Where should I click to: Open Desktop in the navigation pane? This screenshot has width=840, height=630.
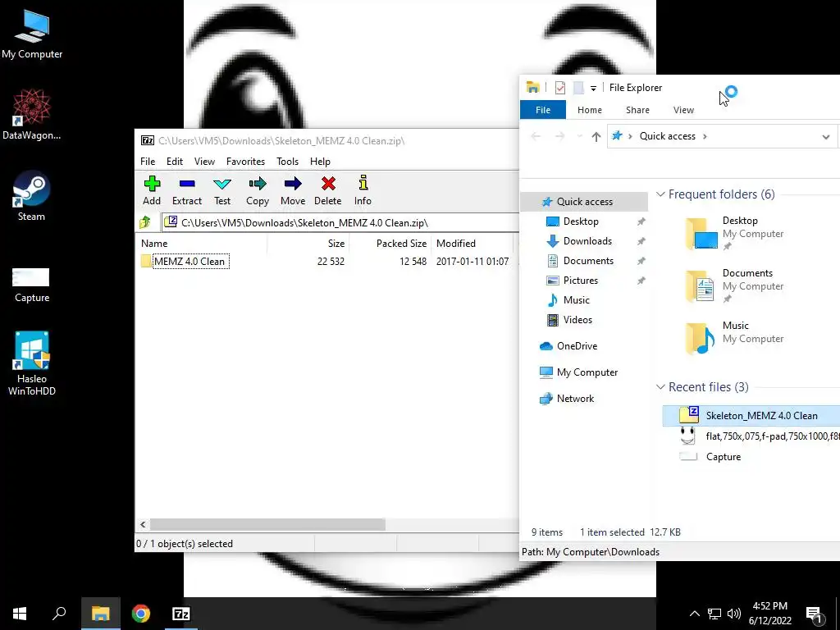tap(581, 221)
